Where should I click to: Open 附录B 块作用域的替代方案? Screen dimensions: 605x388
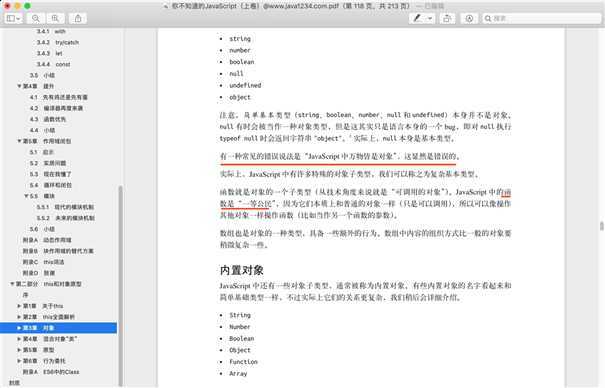click(x=58, y=251)
